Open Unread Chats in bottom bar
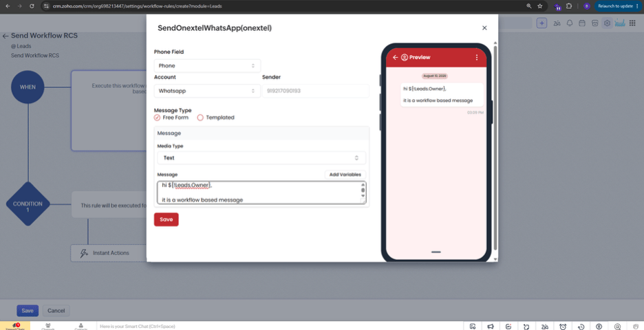644x330 pixels. pyautogui.click(x=15, y=327)
